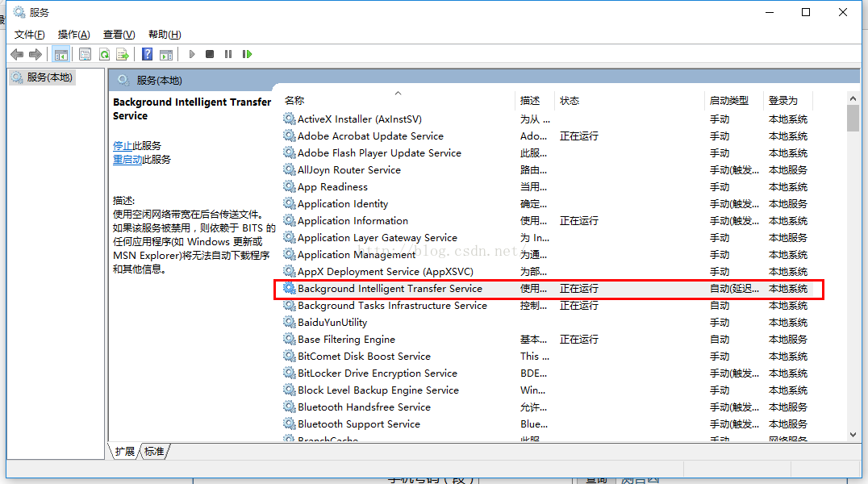Click the Stop Service square icon

[210, 54]
